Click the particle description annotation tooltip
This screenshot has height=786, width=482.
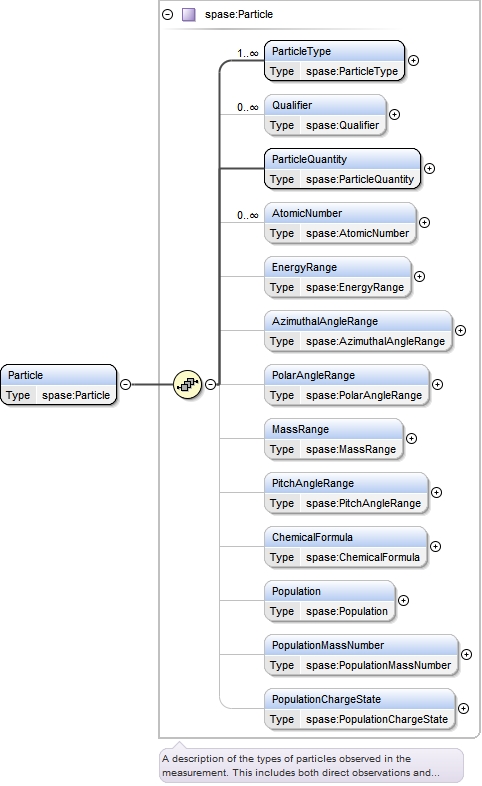(x=311, y=765)
